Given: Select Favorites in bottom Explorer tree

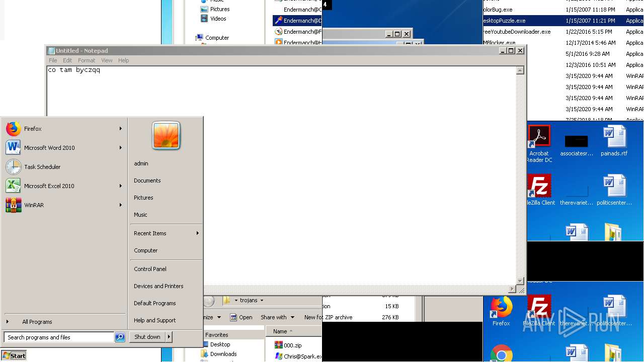Looking at the screenshot, I should pyautogui.click(x=216, y=335).
